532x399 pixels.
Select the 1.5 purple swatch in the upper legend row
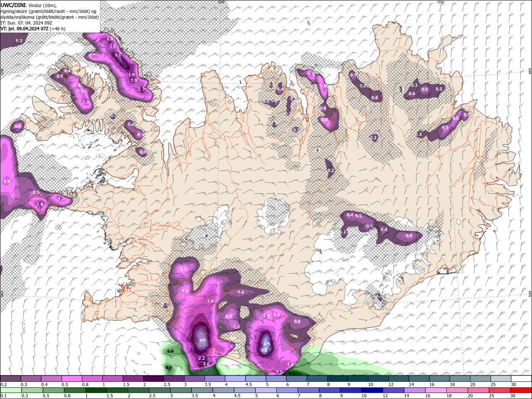[133, 379]
